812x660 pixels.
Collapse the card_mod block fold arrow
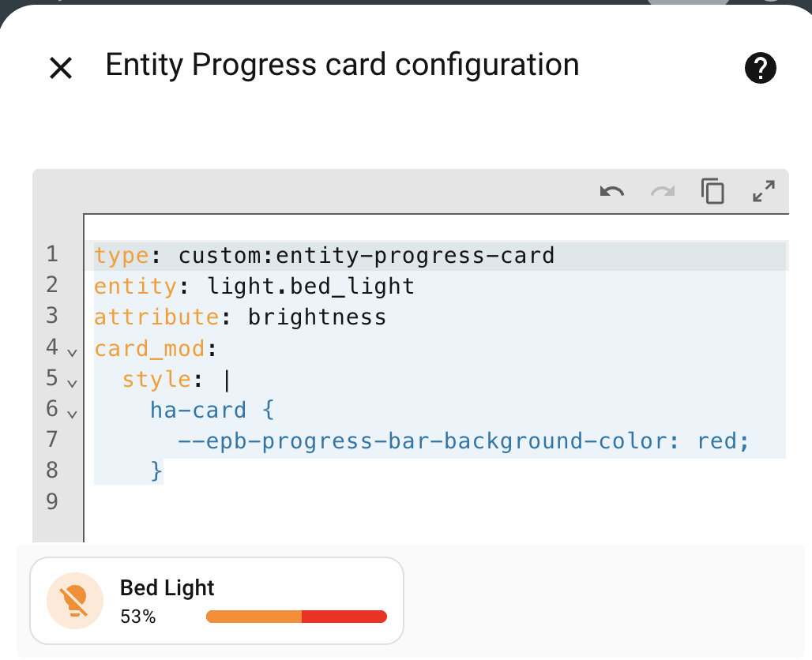click(x=72, y=352)
